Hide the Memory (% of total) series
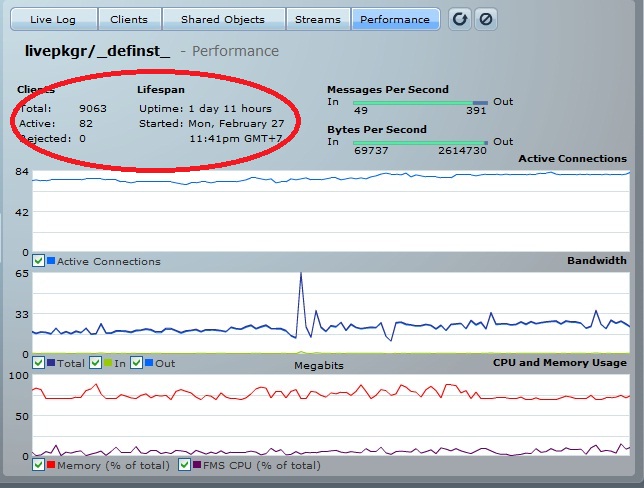644x488 pixels. click(38, 465)
